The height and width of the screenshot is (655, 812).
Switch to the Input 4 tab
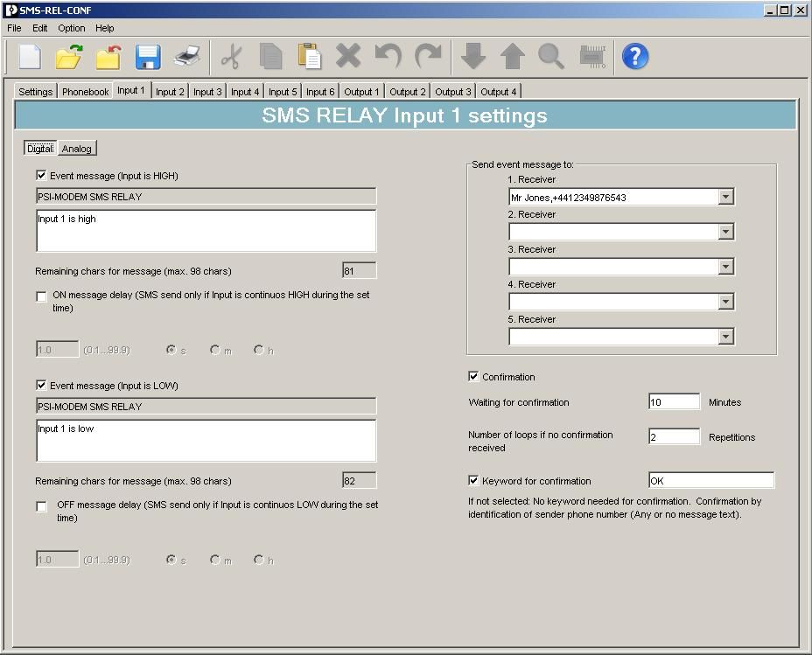coord(245,92)
